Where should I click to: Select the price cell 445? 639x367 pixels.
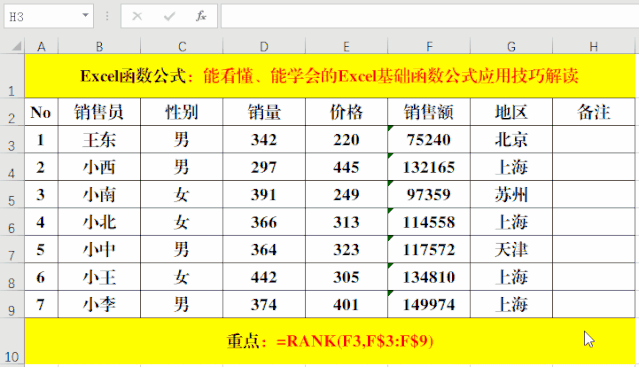coord(346,167)
